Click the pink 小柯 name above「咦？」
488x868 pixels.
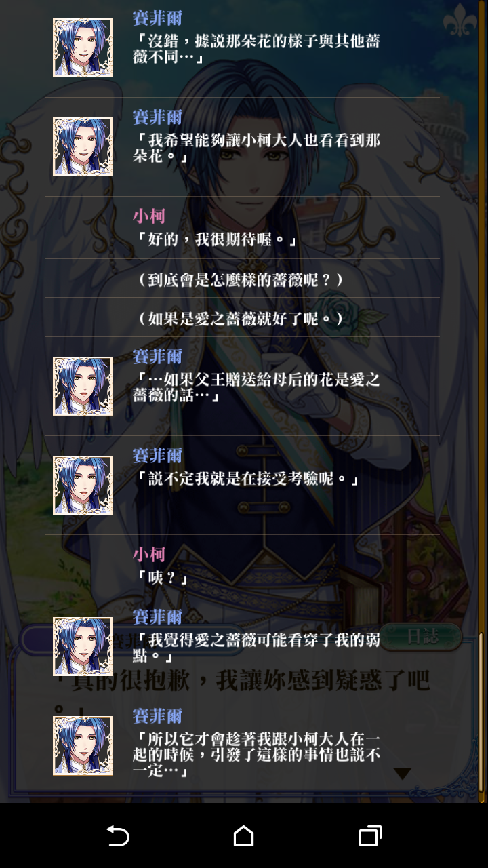point(149,554)
